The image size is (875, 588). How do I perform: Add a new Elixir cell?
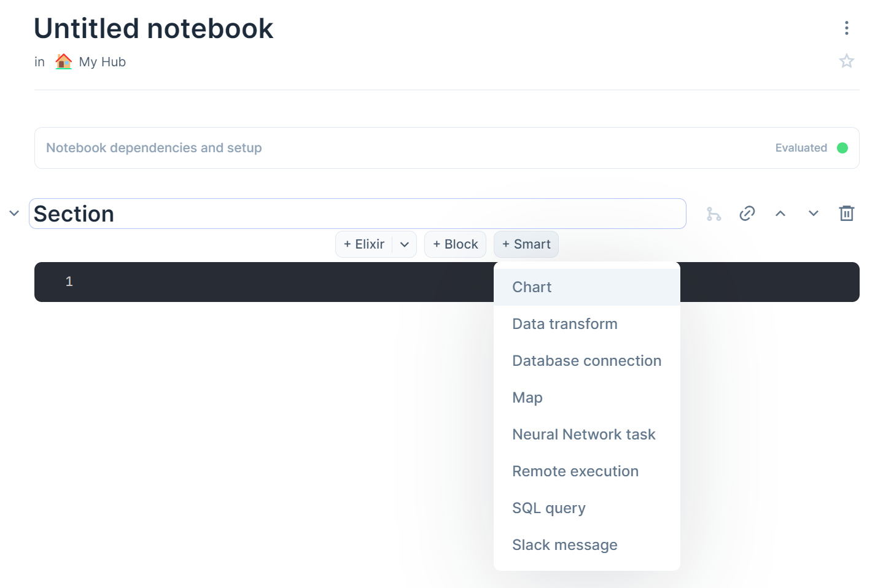364,244
